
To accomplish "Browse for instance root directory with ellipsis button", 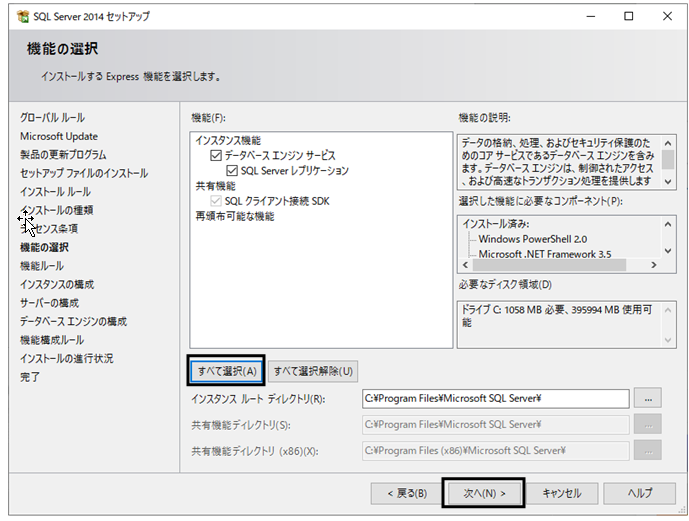I will click(x=648, y=399).
